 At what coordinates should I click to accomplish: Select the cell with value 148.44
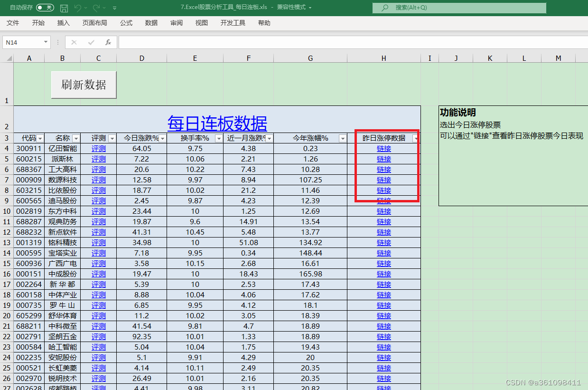310,253
